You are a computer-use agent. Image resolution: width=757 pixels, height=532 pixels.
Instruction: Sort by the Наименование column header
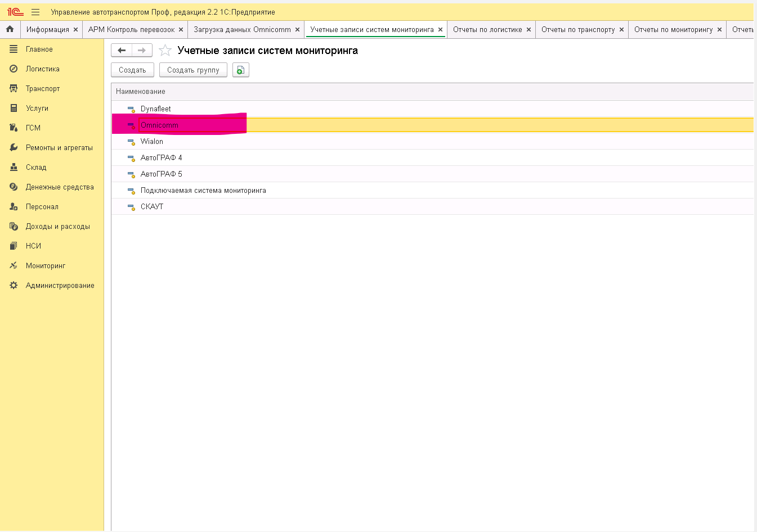(x=141, y=92)
